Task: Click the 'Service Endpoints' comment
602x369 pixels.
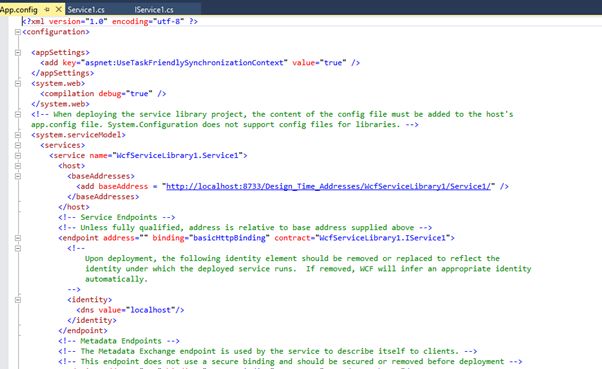Action: (117, 217)
